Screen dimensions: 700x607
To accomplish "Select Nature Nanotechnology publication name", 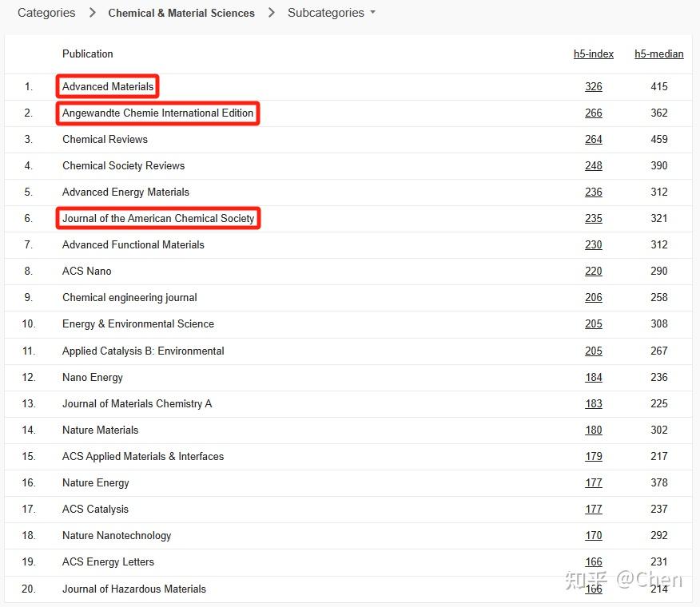I will (117, 535).
